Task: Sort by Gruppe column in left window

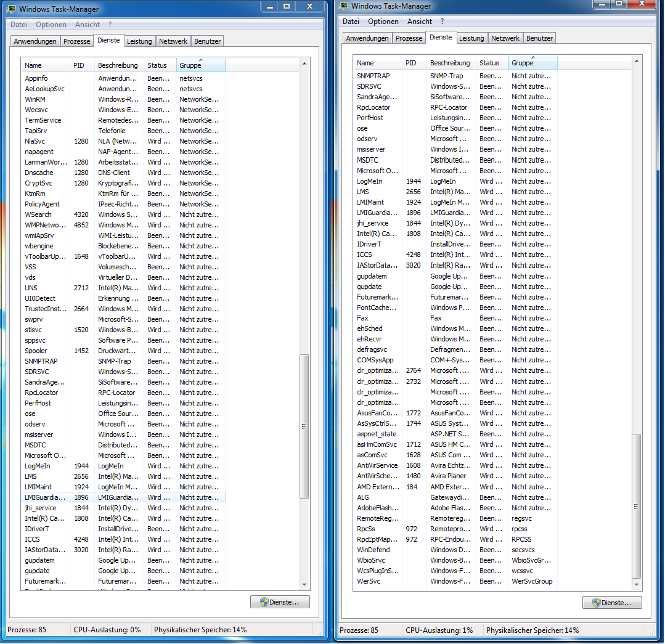Action: tap(200, 65)
